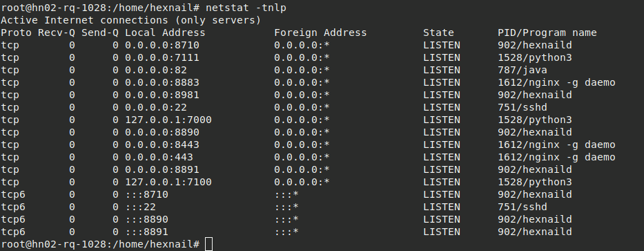Click the State column header
This screenshot has width=644, height=251.
pos(438,33)
